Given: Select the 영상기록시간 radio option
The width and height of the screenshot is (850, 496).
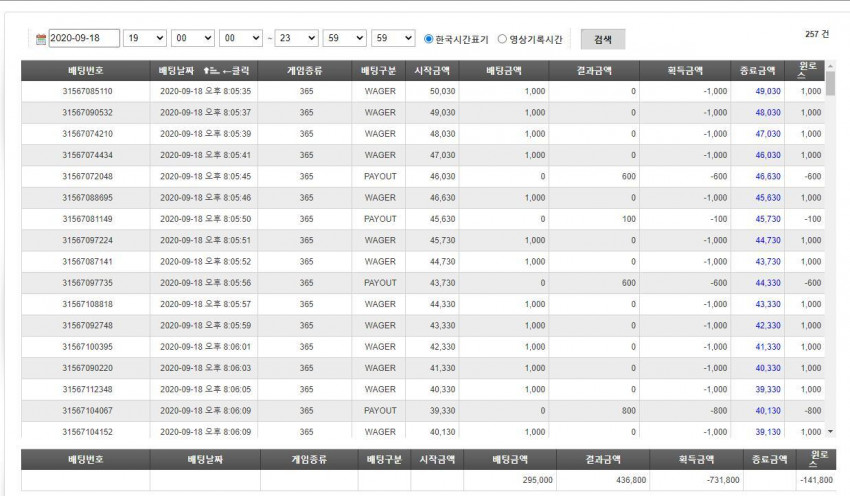Looking at the screenshot, I should point(502,39).
